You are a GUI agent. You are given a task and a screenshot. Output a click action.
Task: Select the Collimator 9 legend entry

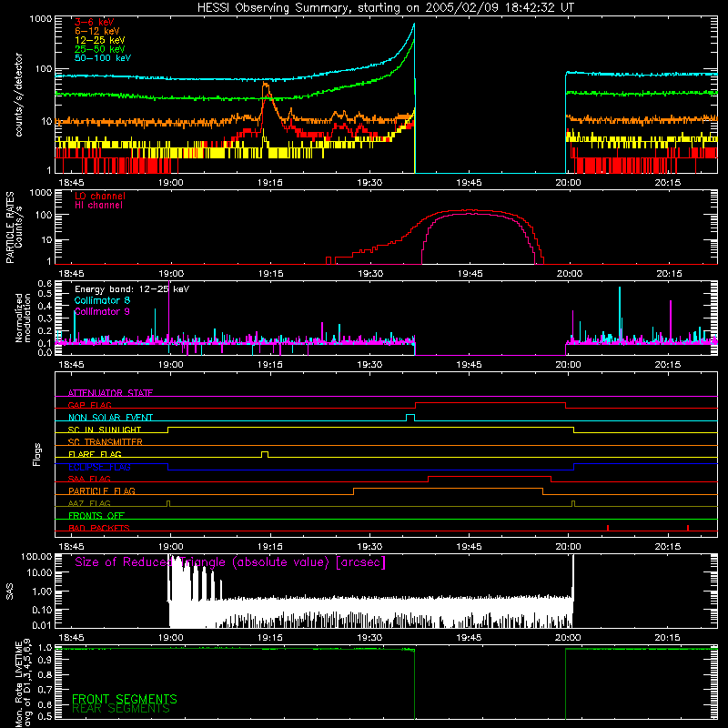point(102,311)
